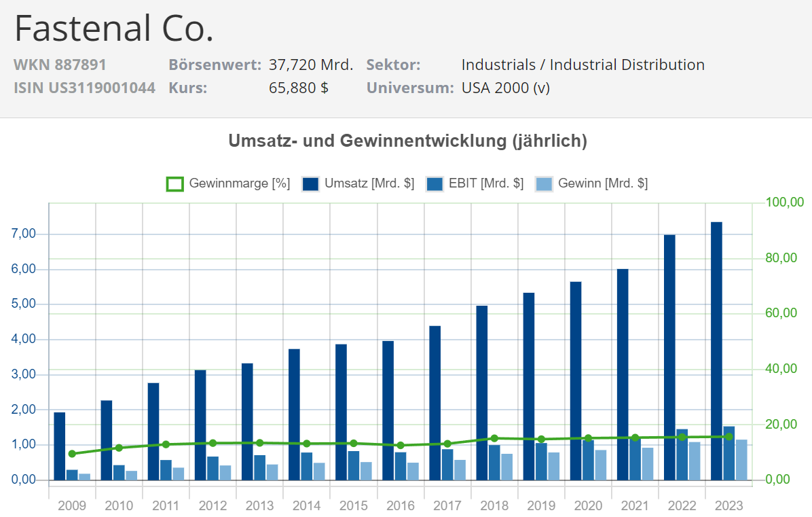Screen dimensions: 812x517
Task: Click the Börsenwert: label
Action: tap(215, 65)
